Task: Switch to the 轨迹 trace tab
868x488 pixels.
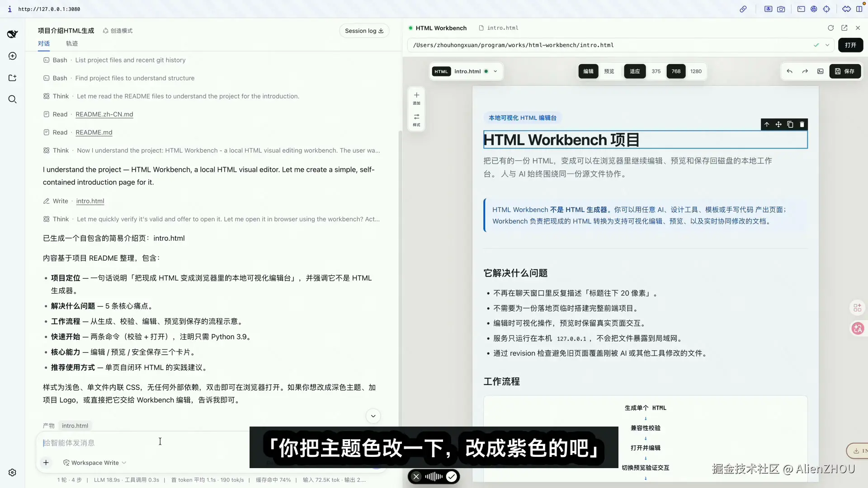Action: tap(72, 43)
